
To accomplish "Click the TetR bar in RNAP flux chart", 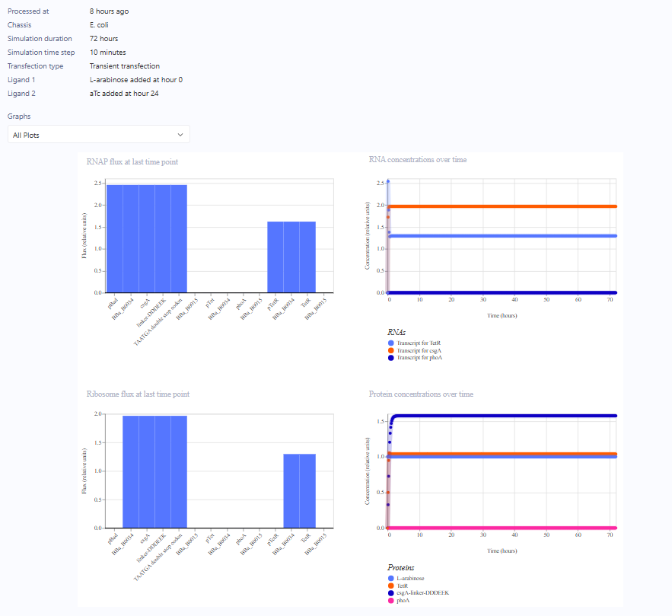I will (x=307, y=257).
